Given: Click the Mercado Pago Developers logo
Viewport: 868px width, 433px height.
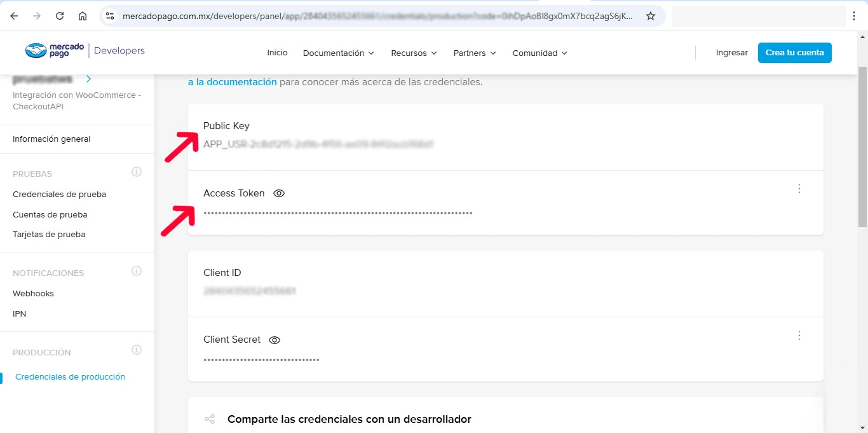Looking at the screenshot, I should [85, 51].
